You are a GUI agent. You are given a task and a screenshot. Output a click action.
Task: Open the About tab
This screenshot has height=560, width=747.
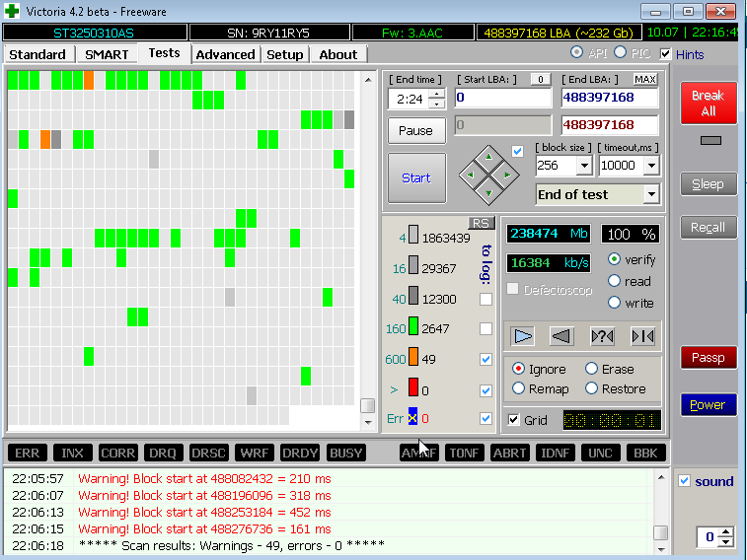click(338, 54)
